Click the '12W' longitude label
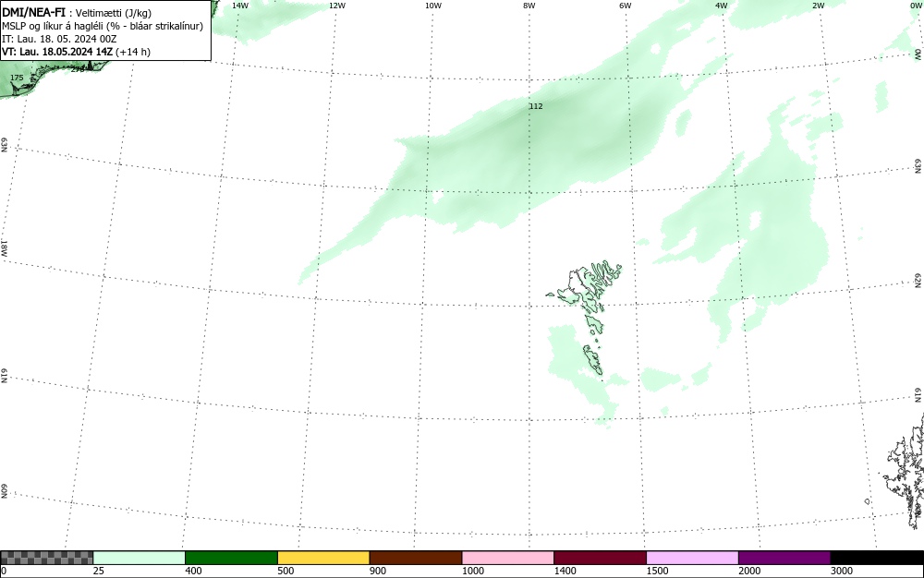The width and height of the screenshot is (924, 578). click(337, 6)
